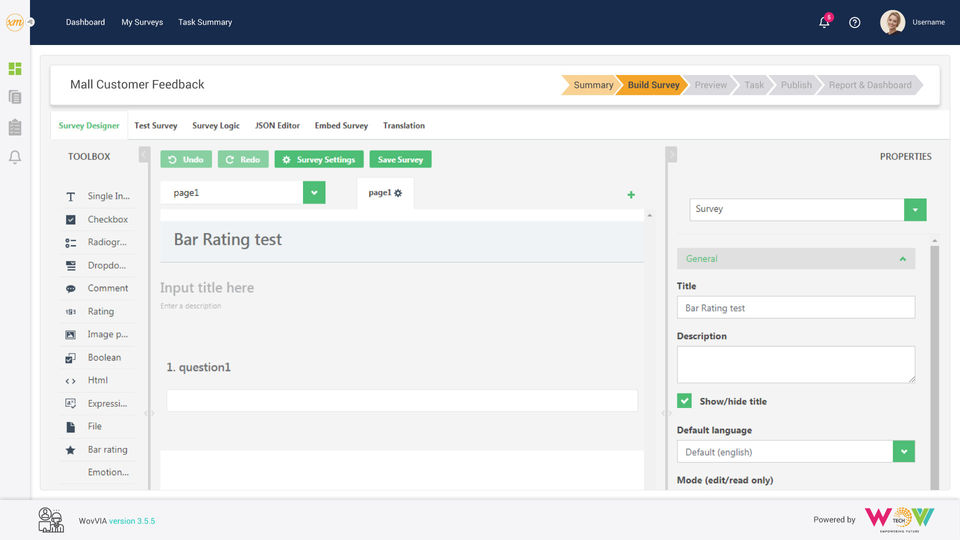The width and height of the screenshot is (960, 540).
Task: Select the Radiogroup tool icon
Action: coord(70,242)
